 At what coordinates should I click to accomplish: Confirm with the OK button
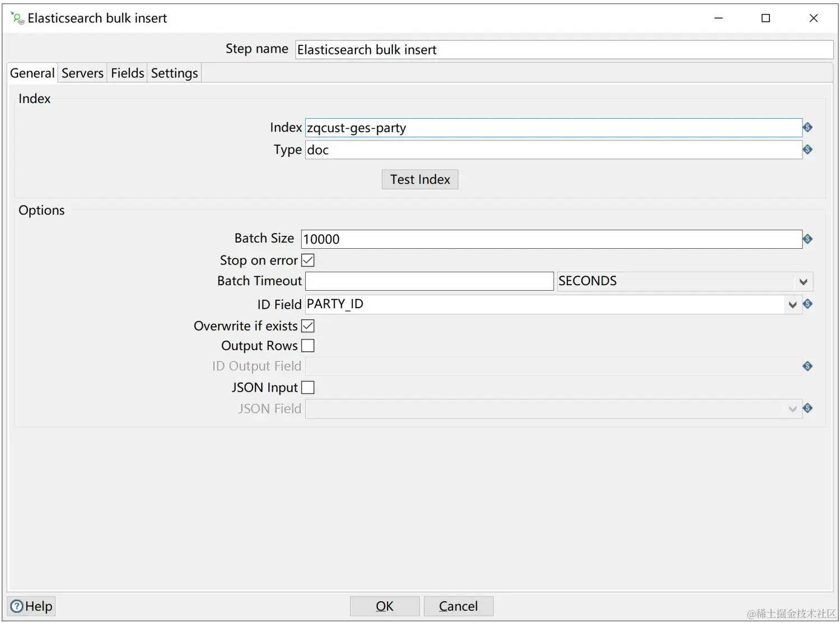click(385, 606)
